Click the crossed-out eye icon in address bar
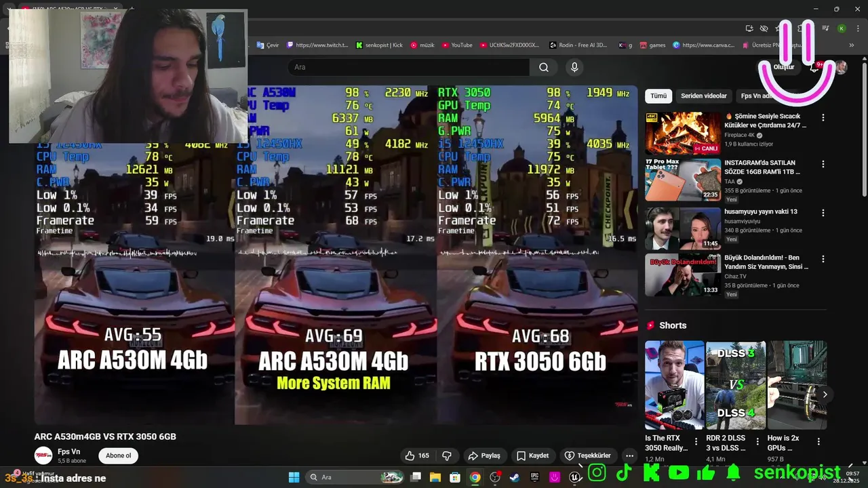Screen dimensions: 868x488 764,28
